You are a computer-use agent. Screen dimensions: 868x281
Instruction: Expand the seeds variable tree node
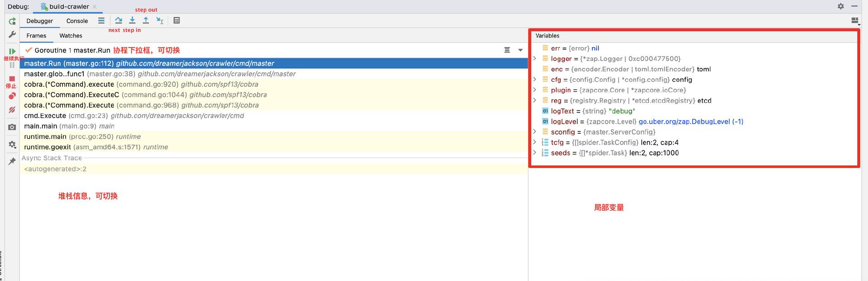[535, 153]
